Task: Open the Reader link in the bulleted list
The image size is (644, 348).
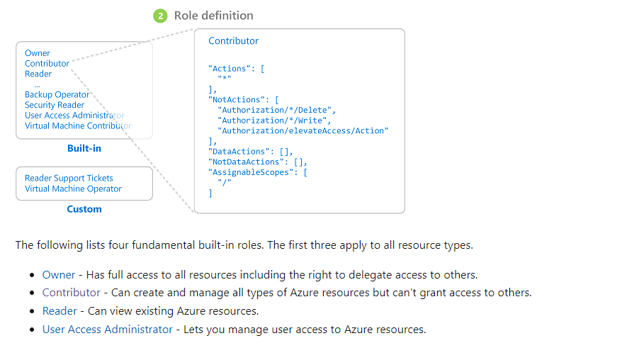Action: 60,311
